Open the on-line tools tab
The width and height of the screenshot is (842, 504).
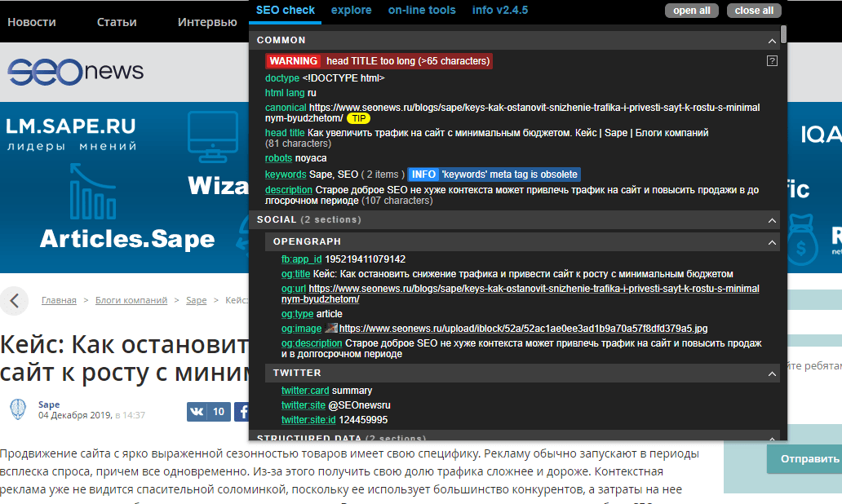422,11
